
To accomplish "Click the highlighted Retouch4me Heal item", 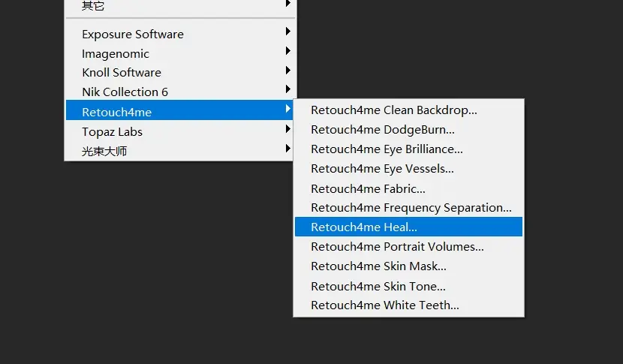I will pyautogui.click(x=364, y=227).
